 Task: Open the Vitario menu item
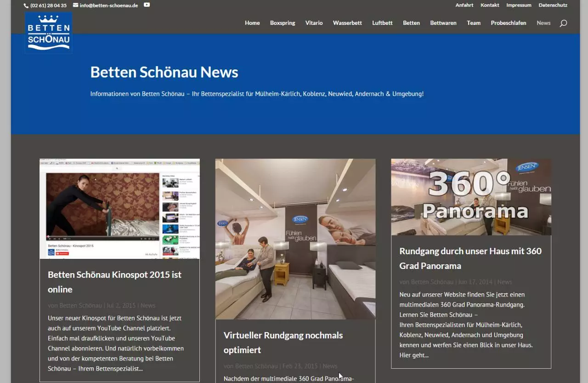[x=314, y=23]
